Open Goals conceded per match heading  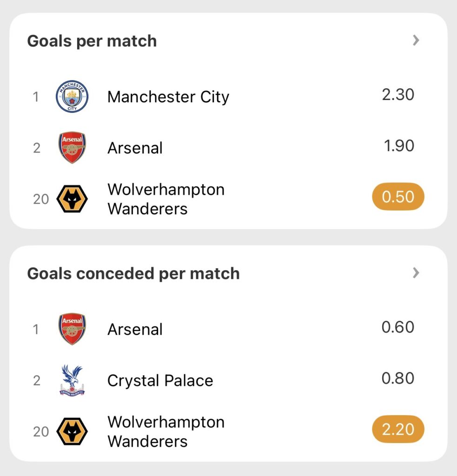(x=133, y=273)
